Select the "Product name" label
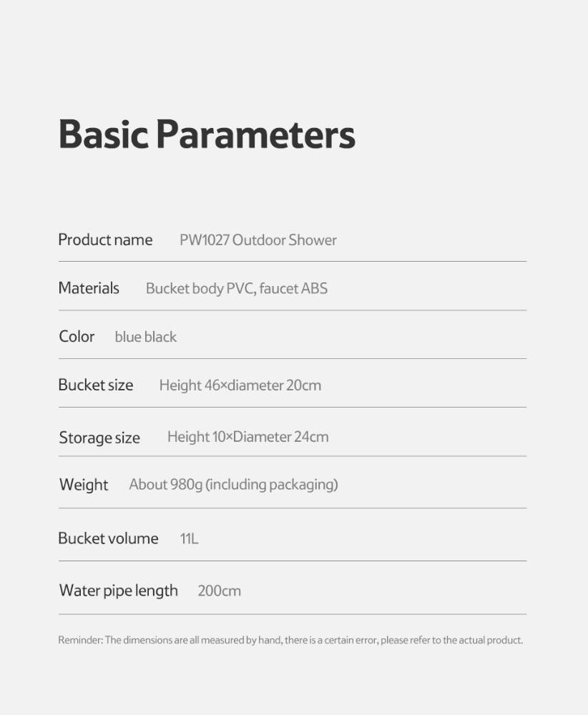The height and width of the screenshot is (715, 588). tap(105, 240)
